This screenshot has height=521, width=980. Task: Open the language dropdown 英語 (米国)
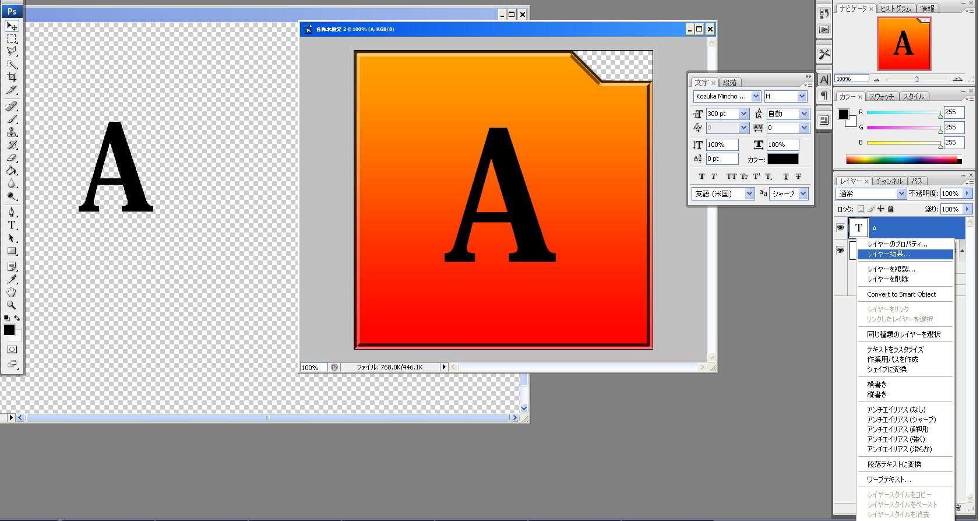click(749, 193)
